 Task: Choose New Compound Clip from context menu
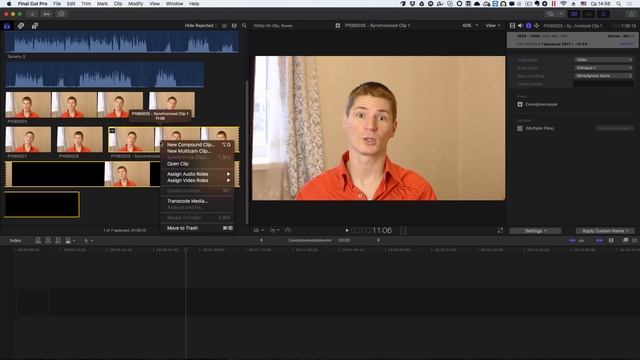199,145
